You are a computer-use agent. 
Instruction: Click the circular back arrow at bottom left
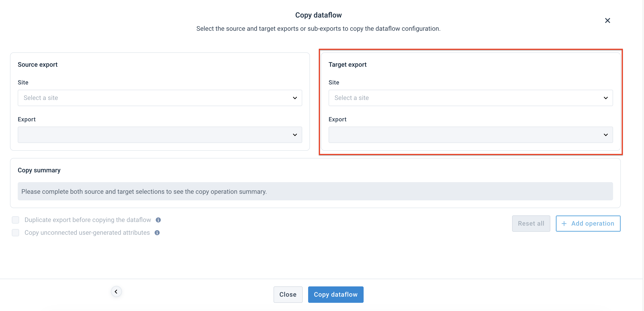(x=116, y=291)
